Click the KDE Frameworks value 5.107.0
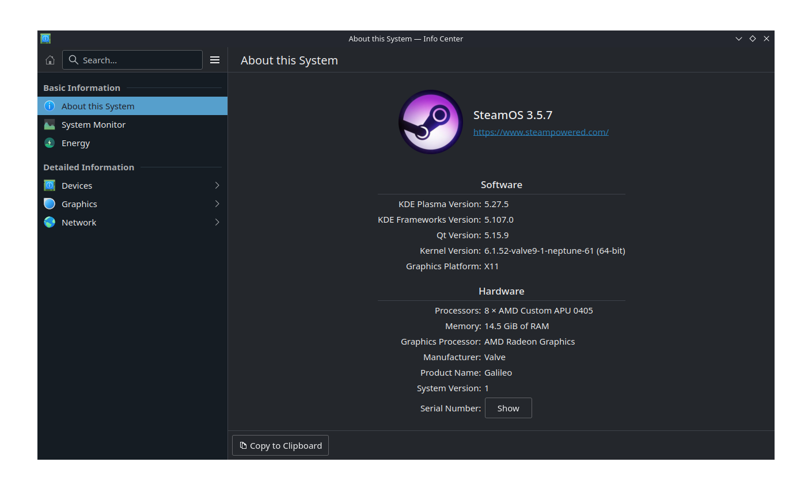Viewport: 812px width, 504px height. pos(499,220)
